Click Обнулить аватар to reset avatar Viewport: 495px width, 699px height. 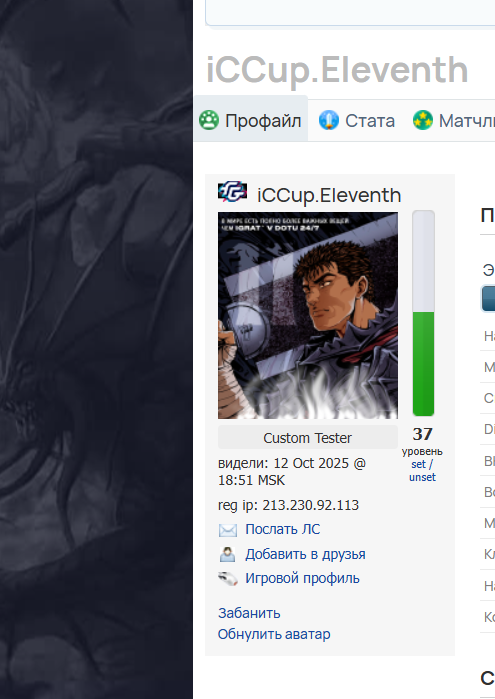point(274,634)
